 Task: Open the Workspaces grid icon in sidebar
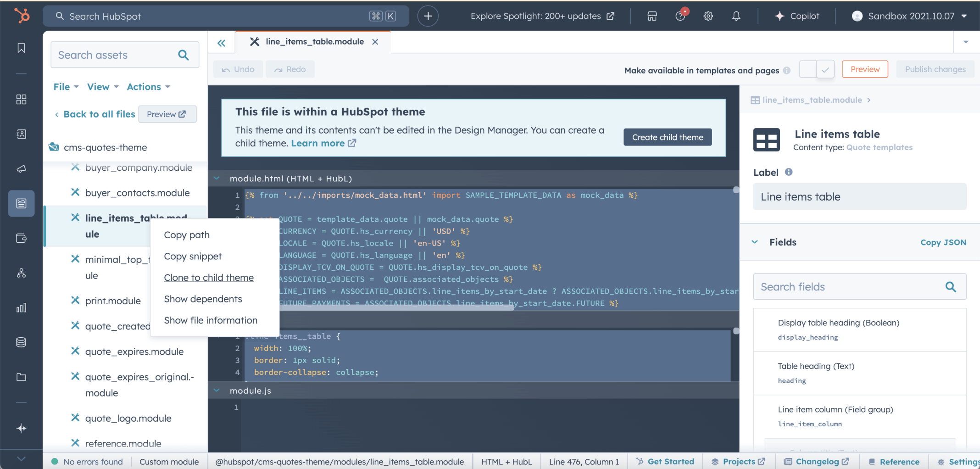click(21, 100)
